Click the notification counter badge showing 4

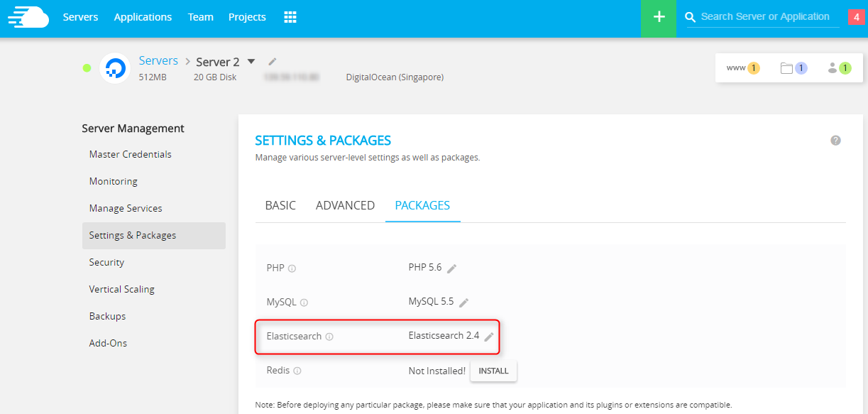pos(857,17)
